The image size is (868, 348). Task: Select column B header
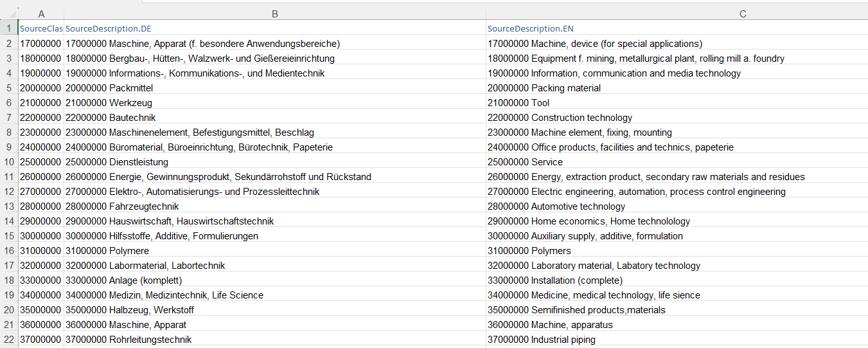pos(275,14)
